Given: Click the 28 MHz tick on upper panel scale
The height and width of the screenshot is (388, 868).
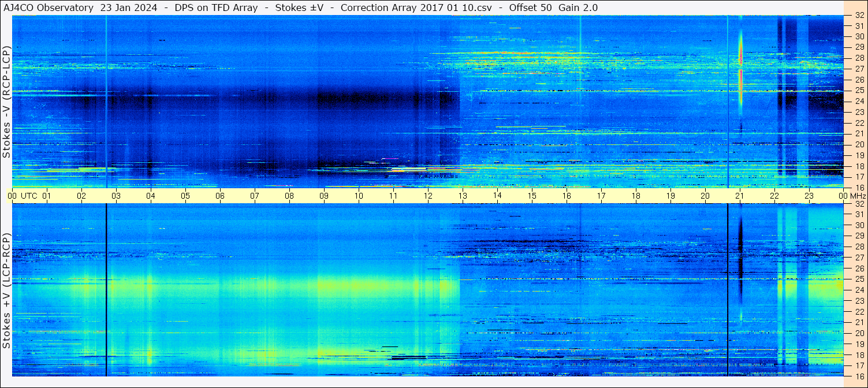Looking at the screenshot, I should pyautogui.click(x=859, y=58).
